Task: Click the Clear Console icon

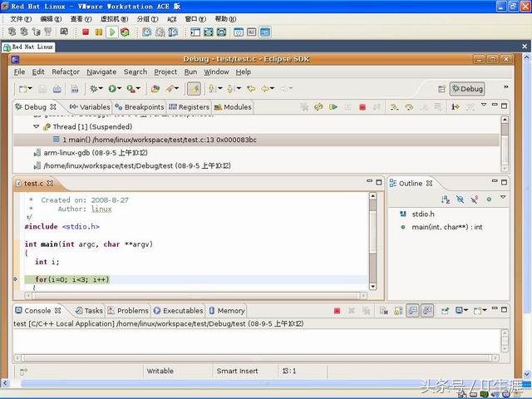Action: (384, 310)
